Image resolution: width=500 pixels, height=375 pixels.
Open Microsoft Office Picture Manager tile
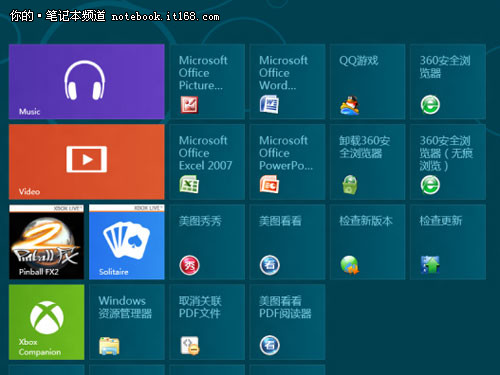click(207, 82)
